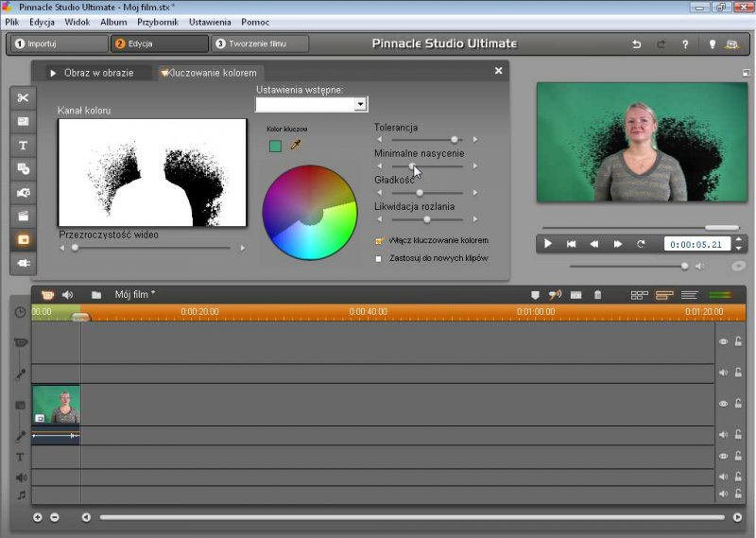Switch to storyboard view icon
Image resolution: width=756 pixels, height=538 pixels.
pos(640,295)
